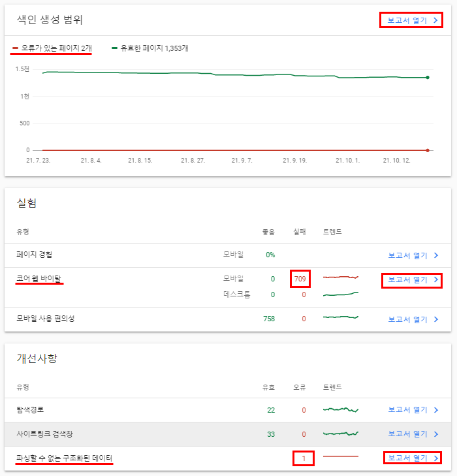Click the 실험 section heading

(x=27, y=203)
